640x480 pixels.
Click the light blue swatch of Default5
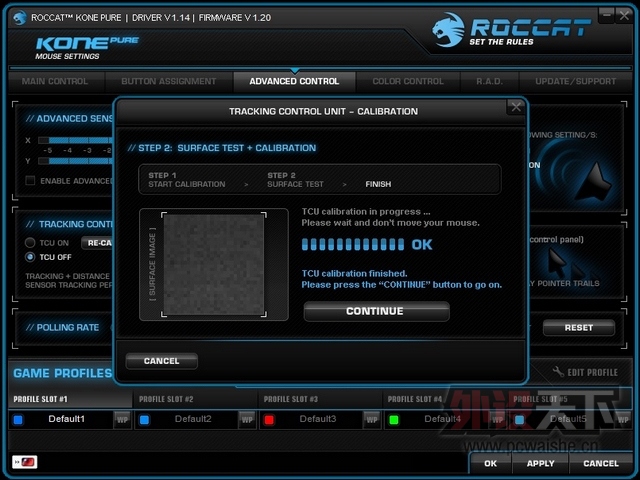coord(519,420)
